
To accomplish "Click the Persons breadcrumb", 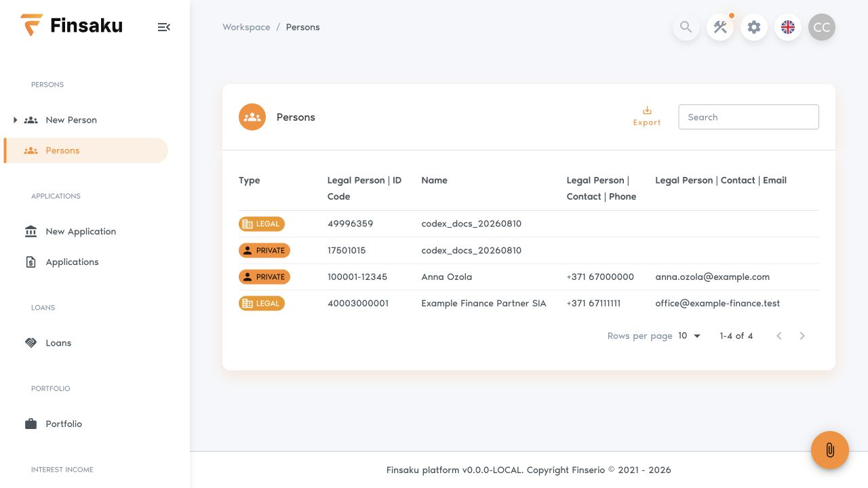I will point(302,27).
